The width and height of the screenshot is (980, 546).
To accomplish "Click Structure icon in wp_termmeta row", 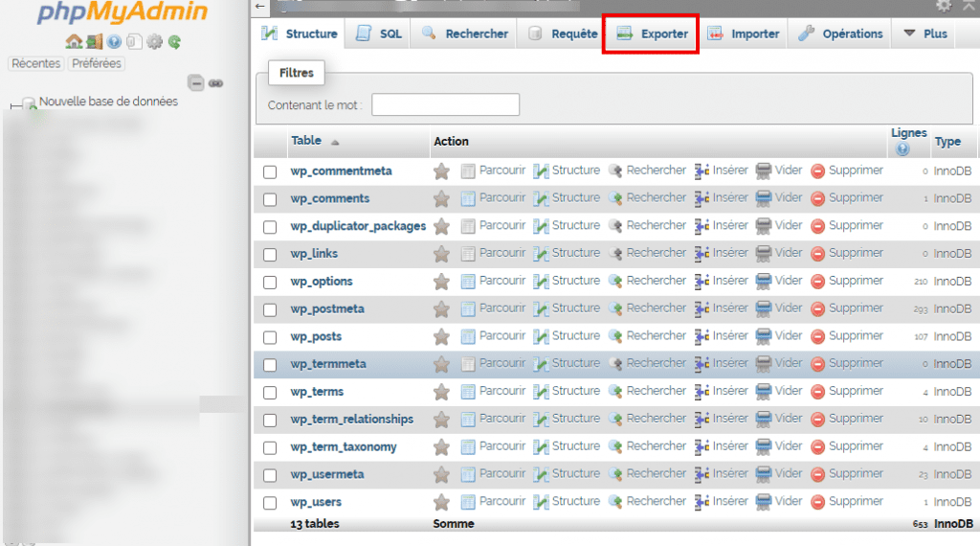I will [541, 364].
